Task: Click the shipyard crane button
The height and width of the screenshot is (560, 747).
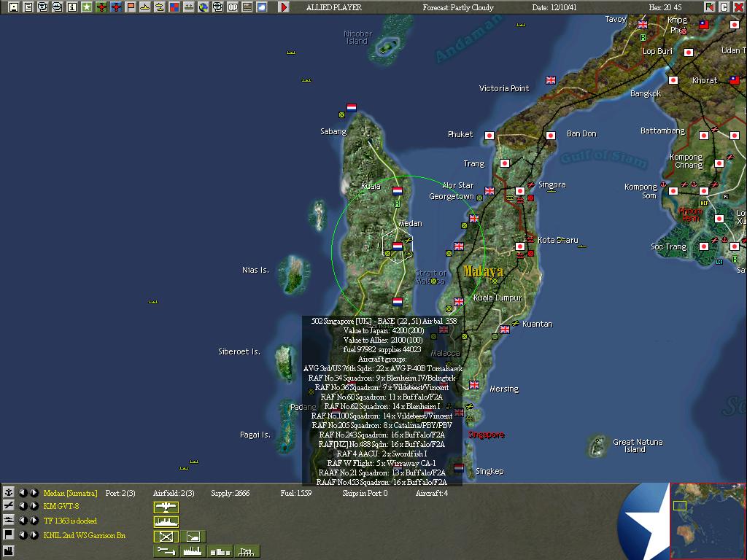Action: (x=247, y=551)
